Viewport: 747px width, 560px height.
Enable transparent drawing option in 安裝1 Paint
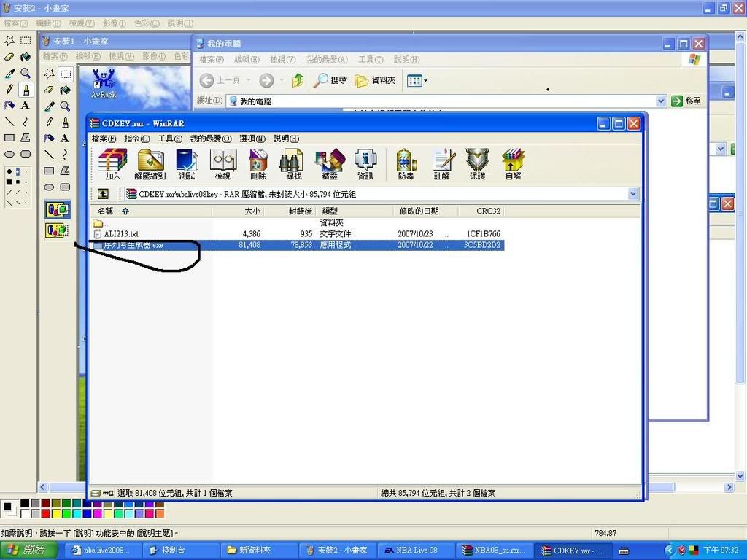coord(57,230)
